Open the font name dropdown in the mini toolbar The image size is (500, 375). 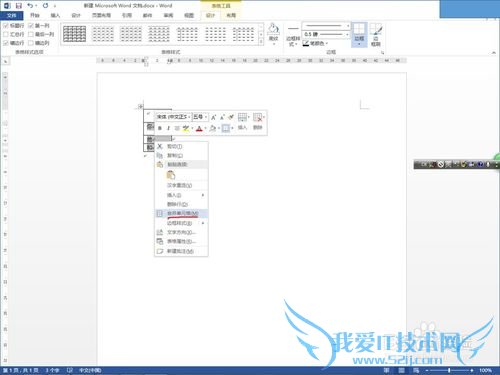click(x=189, y=117)
